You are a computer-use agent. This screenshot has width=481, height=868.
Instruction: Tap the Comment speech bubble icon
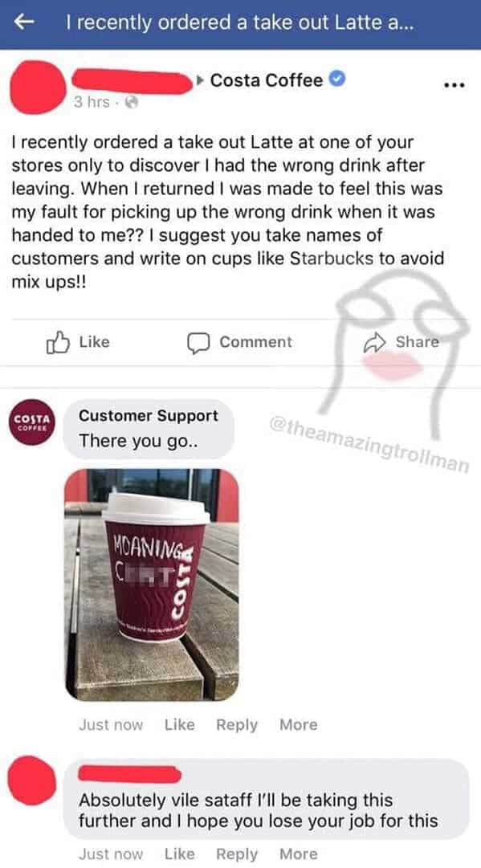tap(198, 343)
